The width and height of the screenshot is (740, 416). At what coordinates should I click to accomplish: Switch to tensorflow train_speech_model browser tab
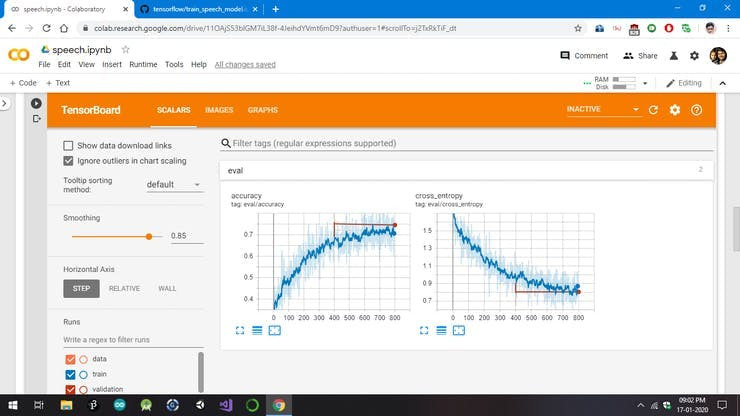pyautogui.click(x=199, y=9)
